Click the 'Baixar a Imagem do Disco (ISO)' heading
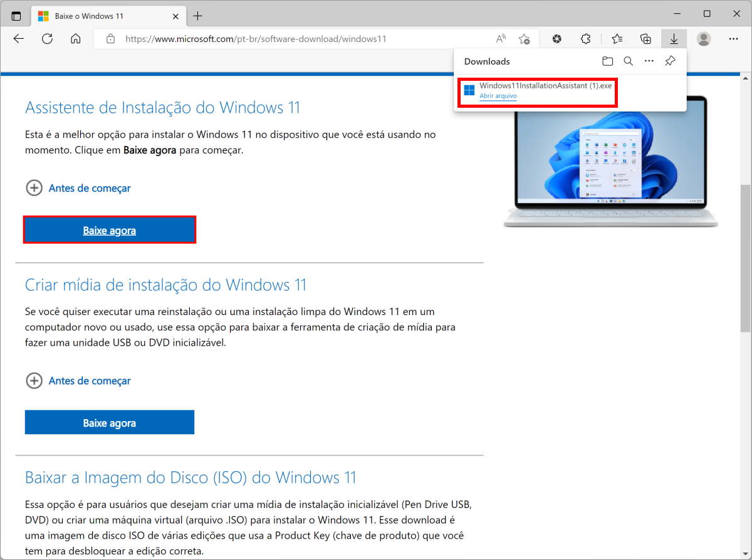The image size is (752, 560). tap(191, 478)
